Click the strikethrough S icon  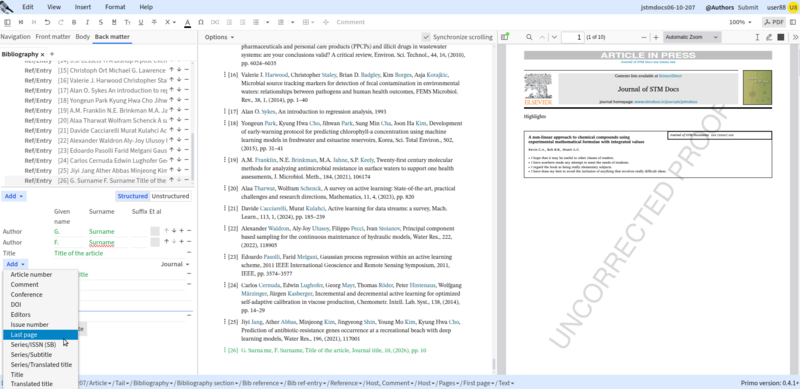[x=101, y=22]
